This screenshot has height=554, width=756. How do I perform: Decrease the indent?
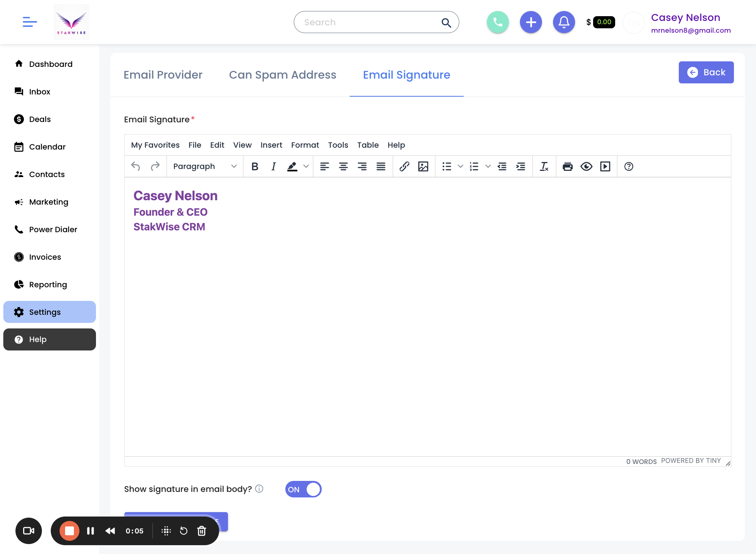pyautogui.click(x=502, y=166)
